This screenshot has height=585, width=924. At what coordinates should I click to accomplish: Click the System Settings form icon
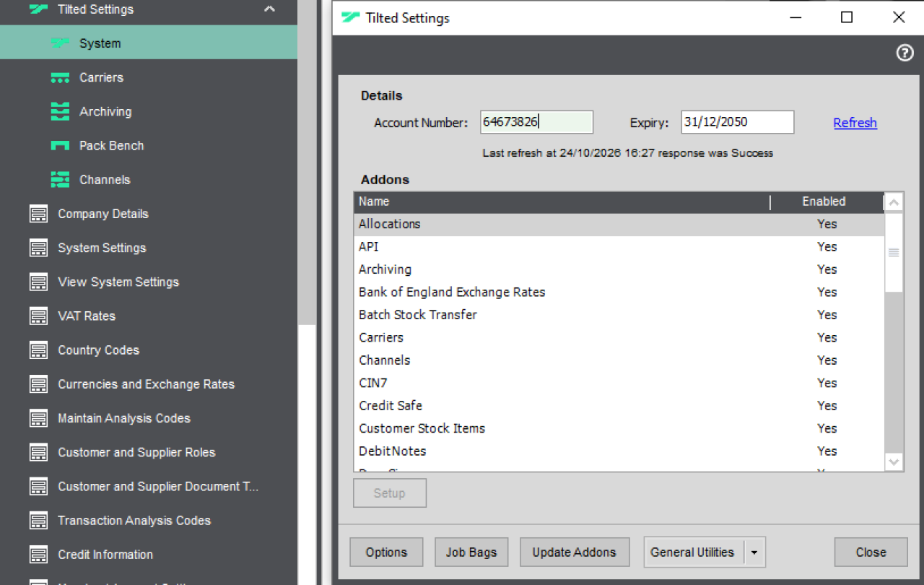tap(38, 248)
